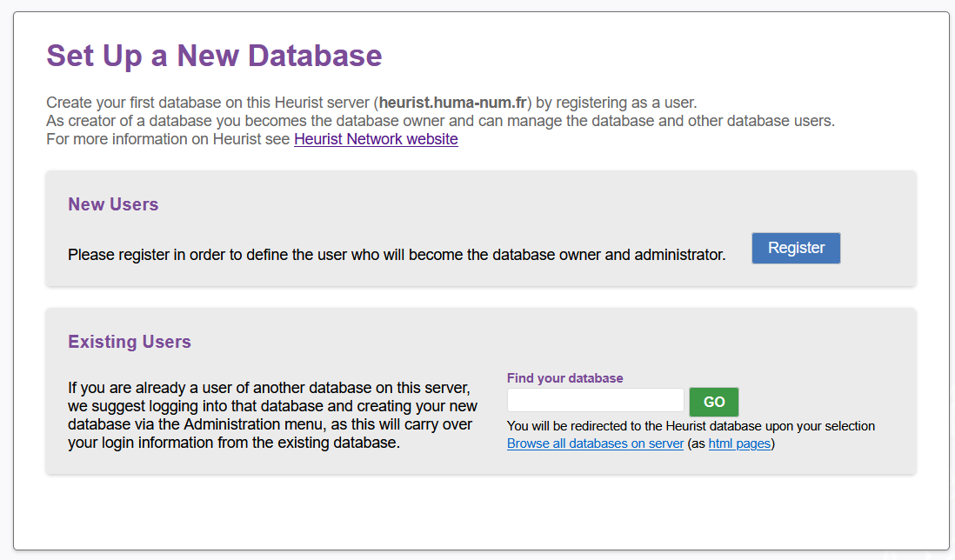Click the 'You will be redirected' notice text
The width and height of the screenshot is (955, 560).
coord(691,426)
